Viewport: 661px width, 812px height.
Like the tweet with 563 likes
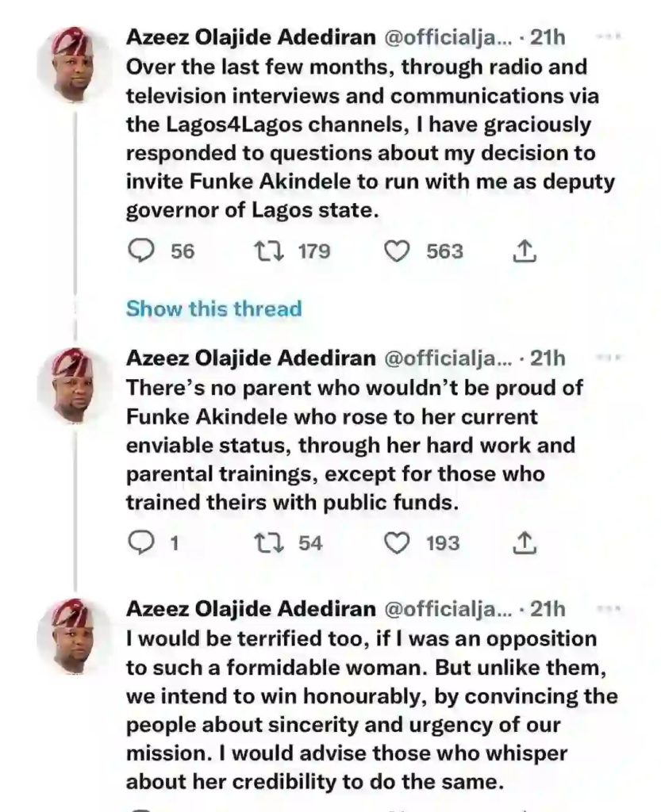[397, 251]
